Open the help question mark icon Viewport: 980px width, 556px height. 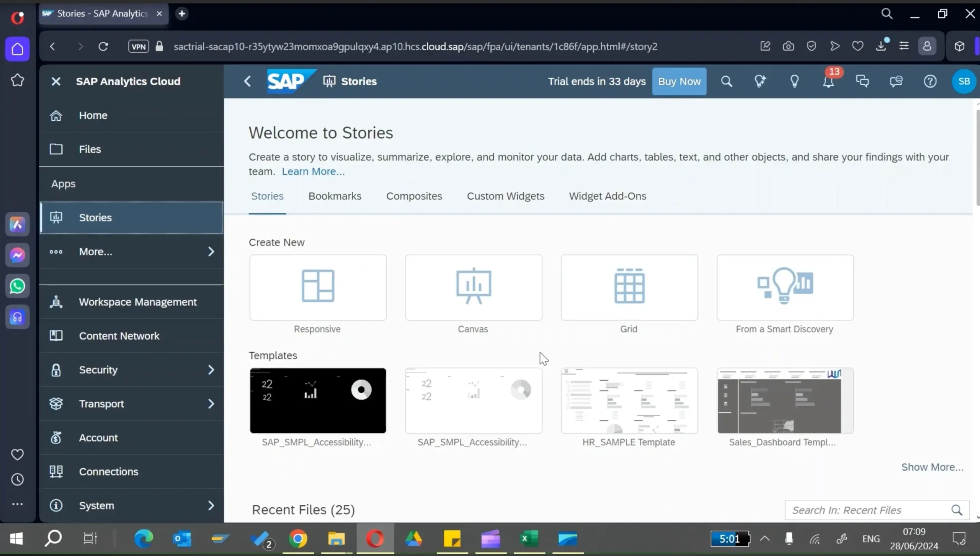click(x=930, y=81)
